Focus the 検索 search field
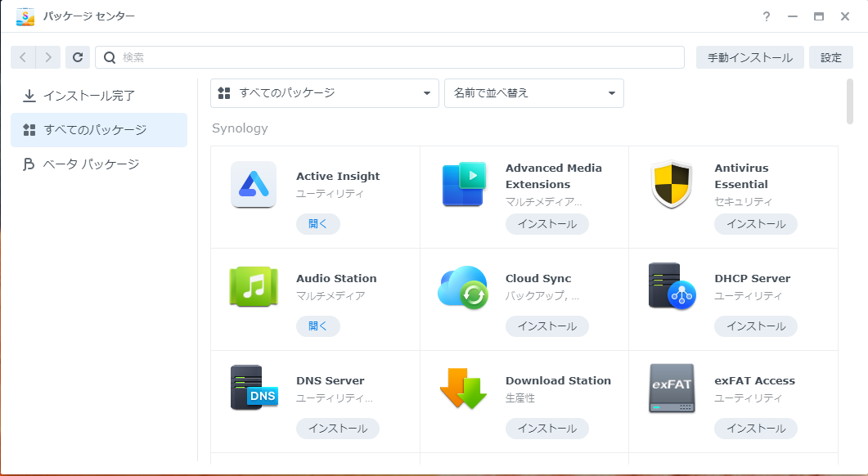This screenshot has width=868, height=476. (389, 57)
